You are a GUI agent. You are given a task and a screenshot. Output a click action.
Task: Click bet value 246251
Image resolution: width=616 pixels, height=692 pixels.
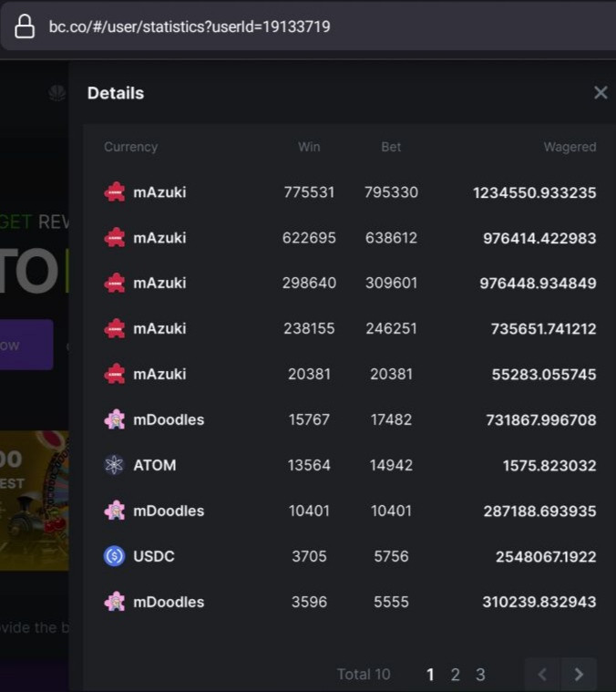(x=391, y=328)
